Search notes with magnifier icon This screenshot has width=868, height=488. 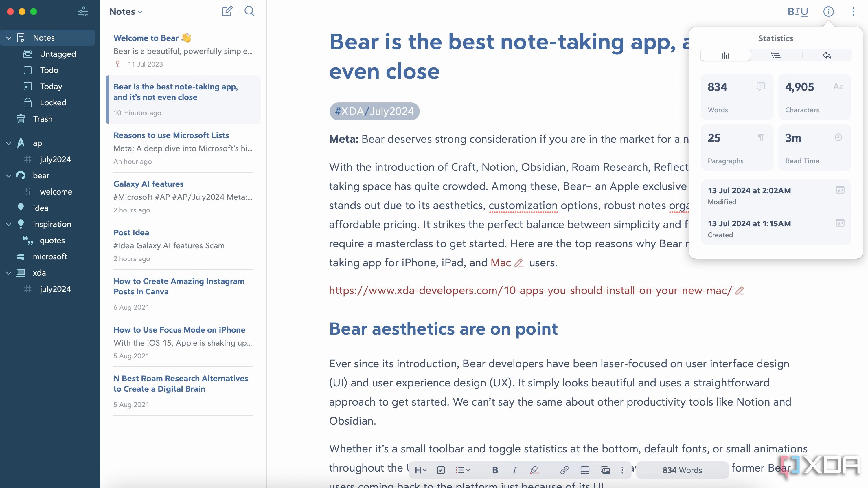pos(249,11)
